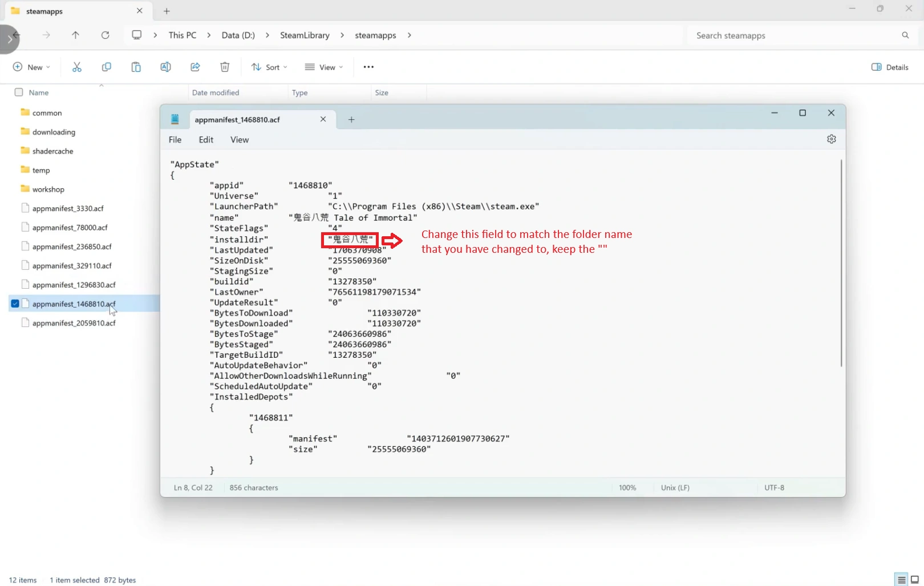Select the appmanifest_78000.acf file
This screenshot has width=924, height=586.
pyautogui.click(x=70, y=228)
